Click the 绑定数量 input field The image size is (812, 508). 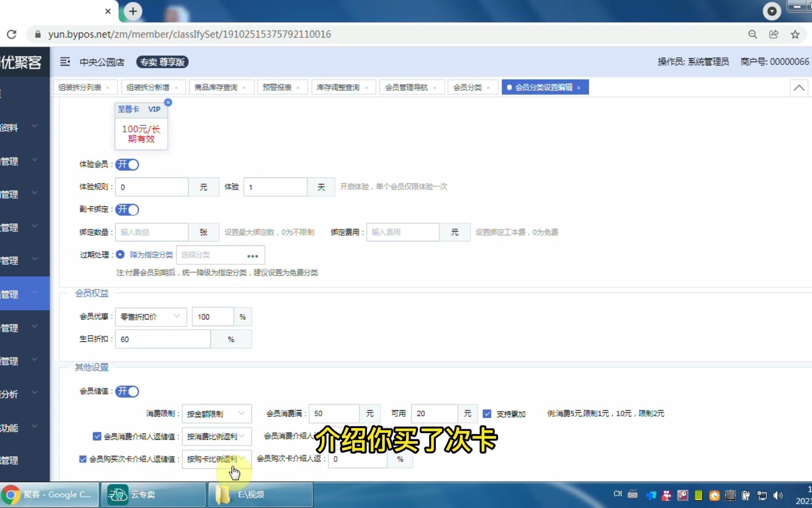pos(152,232)
